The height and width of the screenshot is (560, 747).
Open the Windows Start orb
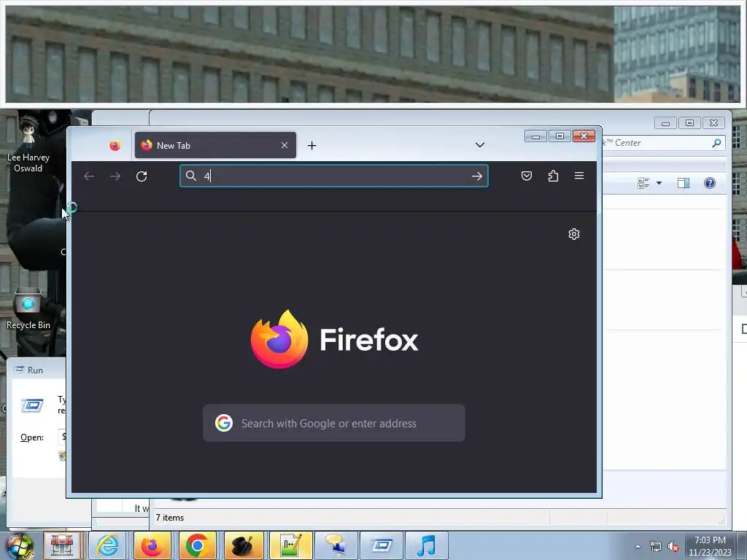pos(19,545)
